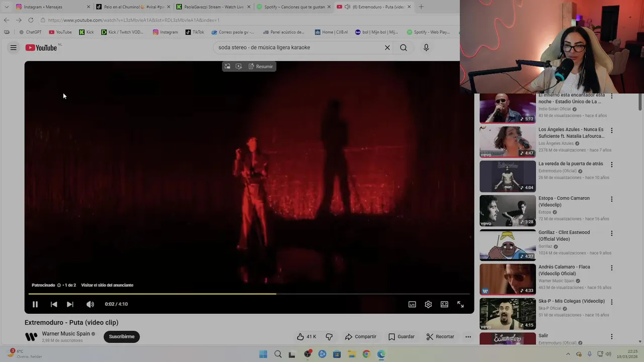Viewport: 644px width, 362px height.
Task: Open Chrome from the taskbar
Action: tap(366, 354)
